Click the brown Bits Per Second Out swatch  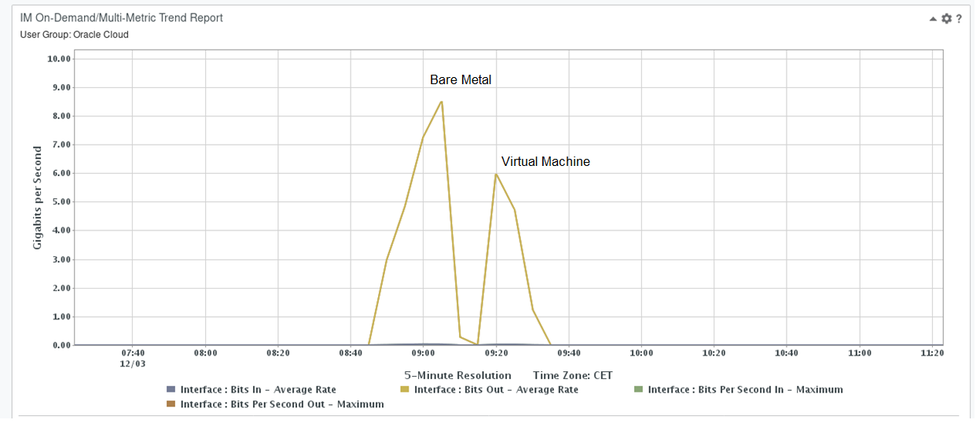click(171, 404)
